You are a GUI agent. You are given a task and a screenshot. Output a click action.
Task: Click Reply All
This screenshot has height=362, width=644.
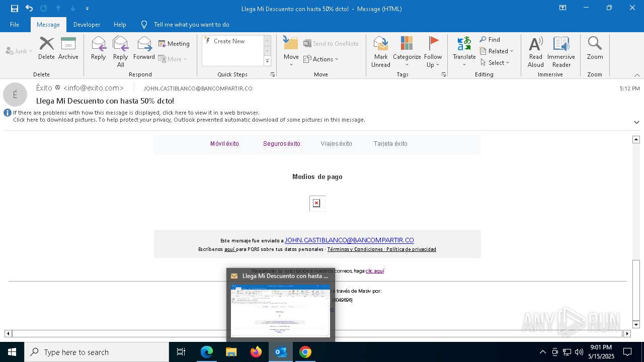click(121, 51)
